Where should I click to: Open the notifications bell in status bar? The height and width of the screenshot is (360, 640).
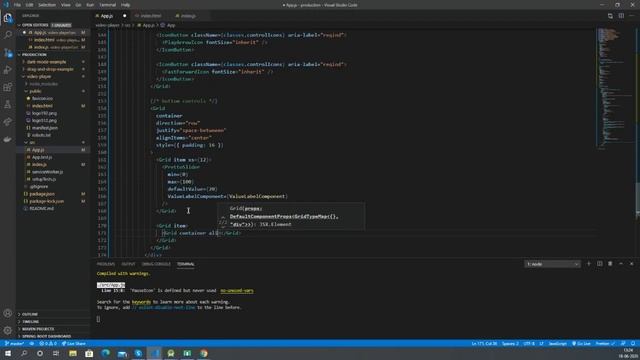coord(633,344)
